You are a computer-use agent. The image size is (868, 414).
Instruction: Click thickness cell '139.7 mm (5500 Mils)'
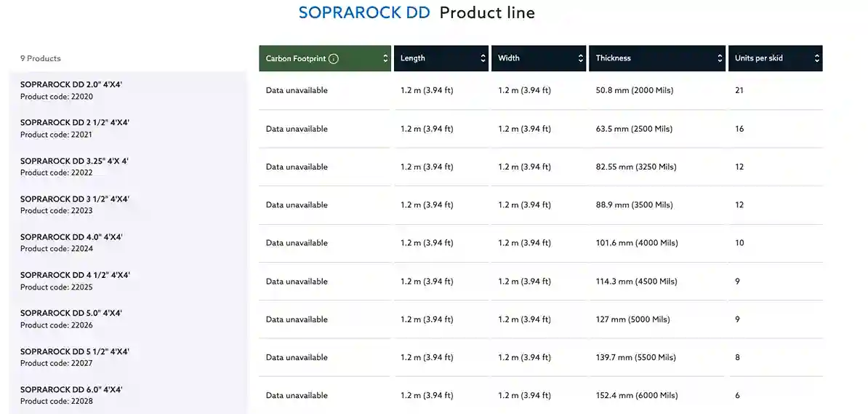tap(635, 357)
